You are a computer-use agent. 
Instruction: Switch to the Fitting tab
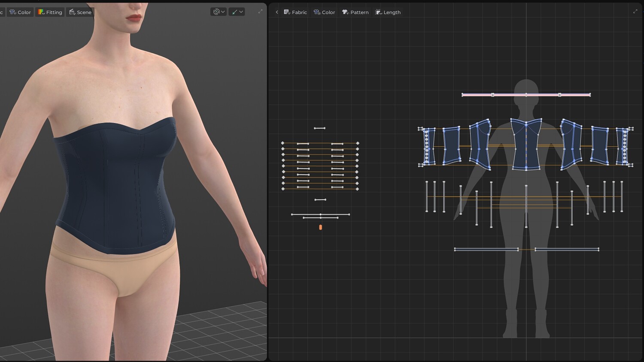tap(50, 12)
